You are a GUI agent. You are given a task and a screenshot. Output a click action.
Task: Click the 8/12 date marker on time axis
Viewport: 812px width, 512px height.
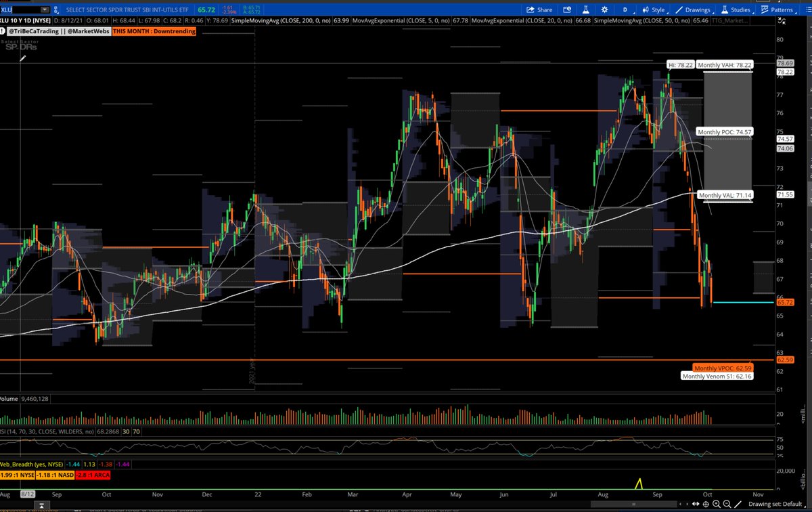(x=28, y=495)
